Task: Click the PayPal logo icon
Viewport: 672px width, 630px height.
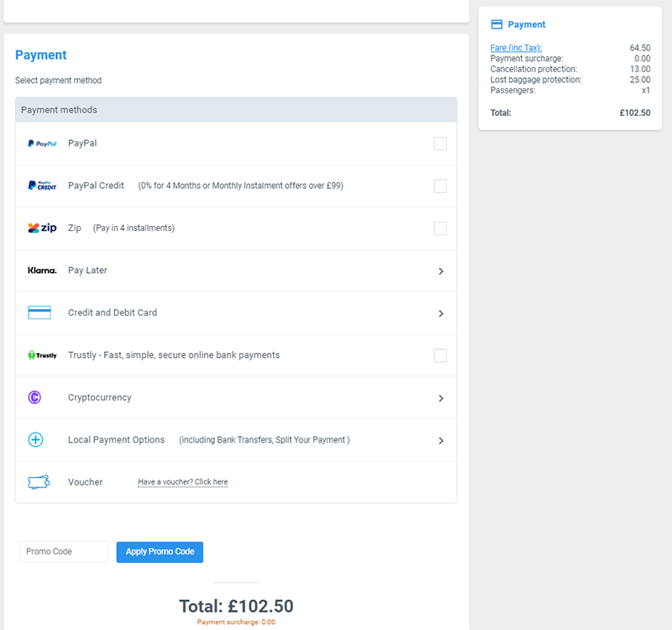Action: 42,144
